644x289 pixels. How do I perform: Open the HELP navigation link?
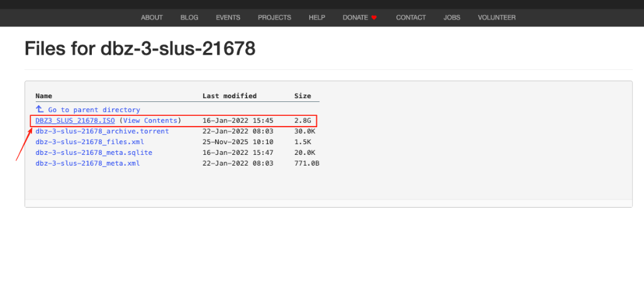[x=317, y=18]
